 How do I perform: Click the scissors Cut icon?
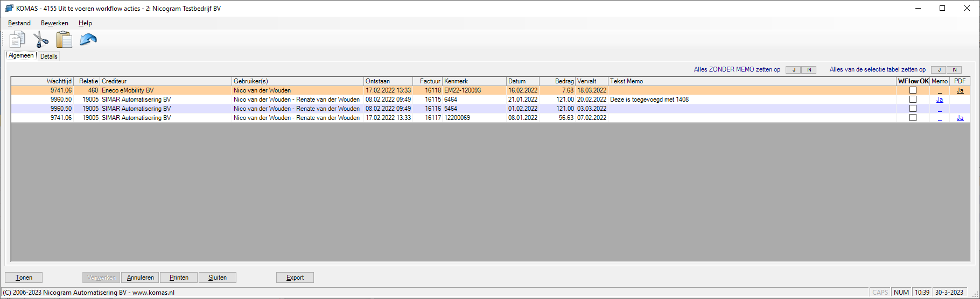[x=41, y=40]
